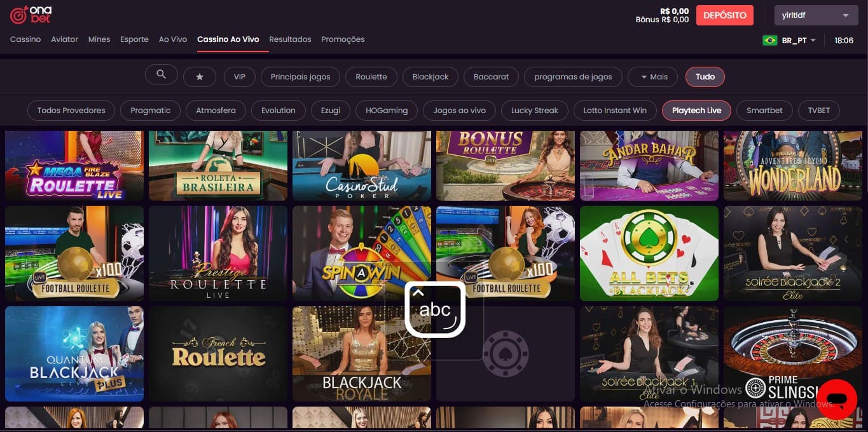
Task: Choose the Jogos ao vivo provider
Action: coord(459,111)
